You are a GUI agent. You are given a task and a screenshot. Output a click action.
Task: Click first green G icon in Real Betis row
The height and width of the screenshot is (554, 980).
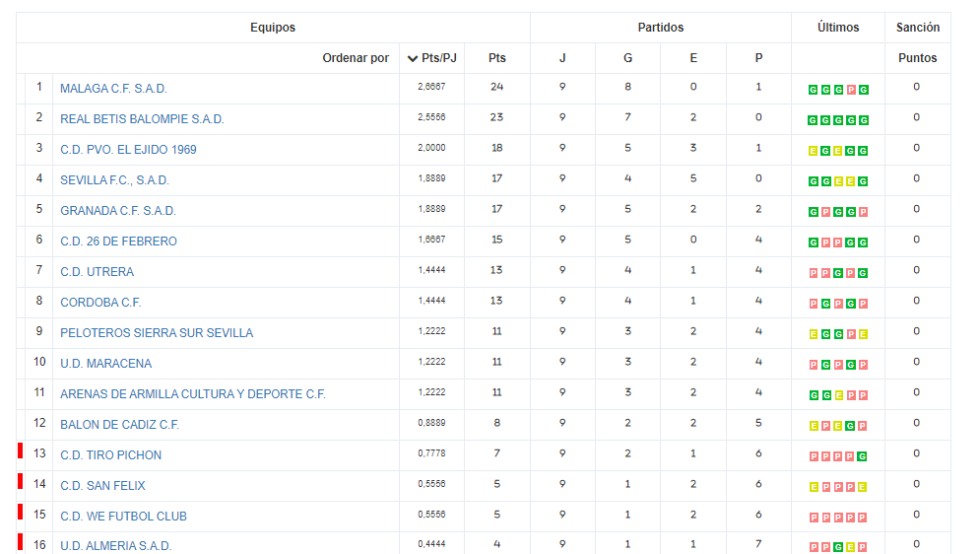coord(813,120)
